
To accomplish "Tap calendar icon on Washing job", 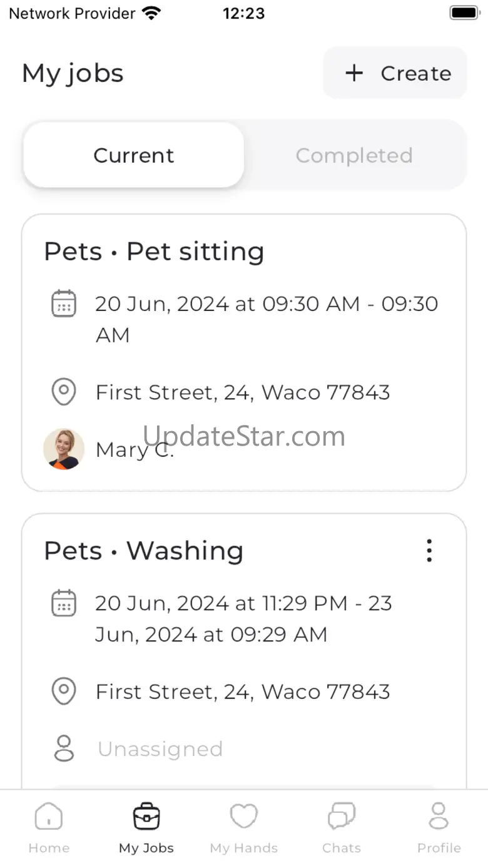I will coord(63,604).
